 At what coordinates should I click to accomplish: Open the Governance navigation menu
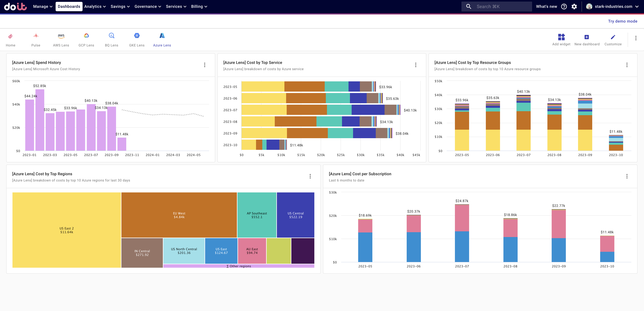click(148, 7)
